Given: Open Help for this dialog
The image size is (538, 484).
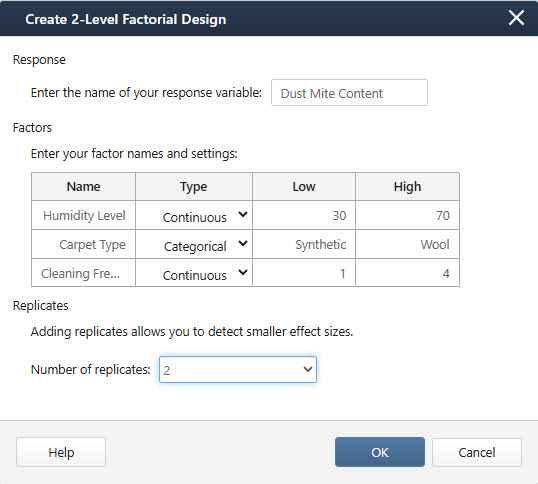Looking at the screenshot, I should (61, 452).
